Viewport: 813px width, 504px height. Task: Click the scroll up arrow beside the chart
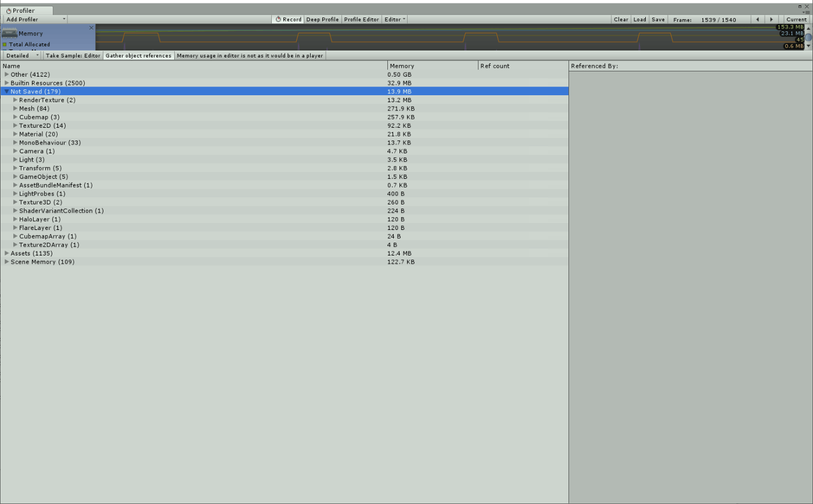coord(808,27)
